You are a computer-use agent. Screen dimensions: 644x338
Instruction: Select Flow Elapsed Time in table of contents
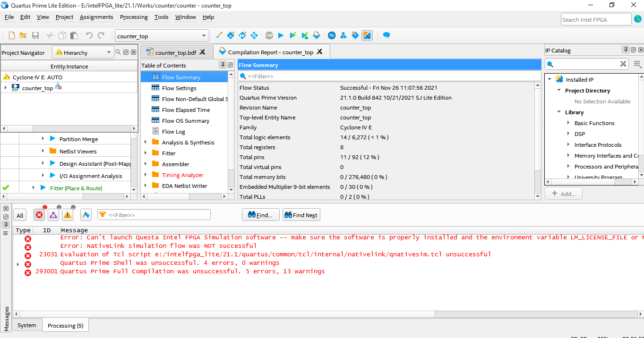tap(186, 110)
